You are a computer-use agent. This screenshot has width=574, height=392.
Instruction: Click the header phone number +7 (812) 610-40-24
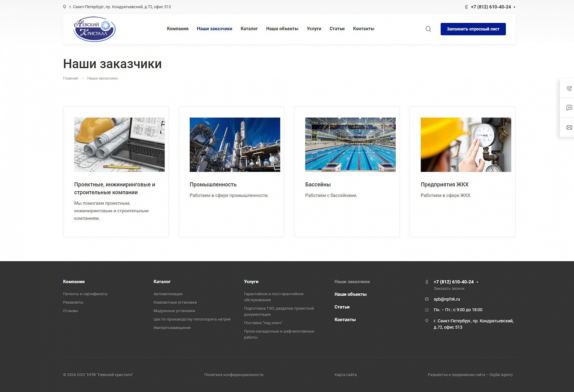[491, 7]
